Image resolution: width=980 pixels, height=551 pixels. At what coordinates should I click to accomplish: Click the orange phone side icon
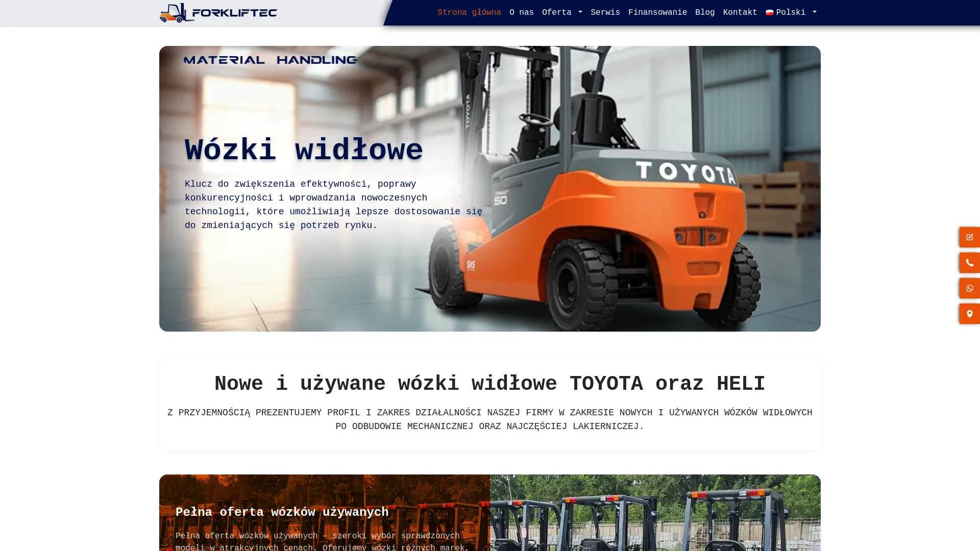[969, 263]
